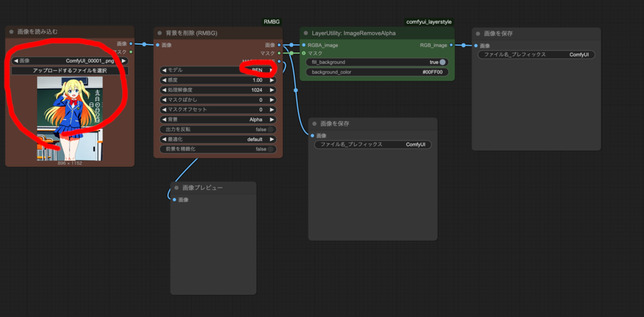The width and height of the screenshot is (644, 317).
Task: Click the マスク output port on RMBG node
Action: pyautogui.click(x=279, y=53)
